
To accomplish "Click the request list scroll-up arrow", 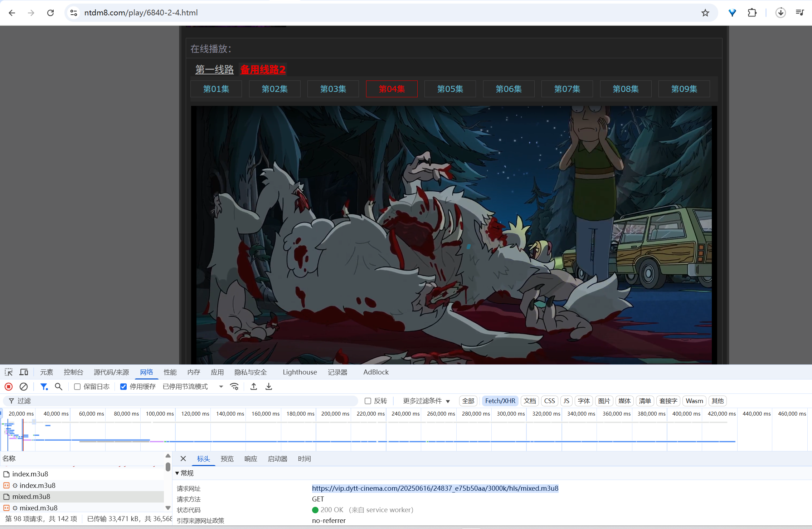I will point(168,456).
